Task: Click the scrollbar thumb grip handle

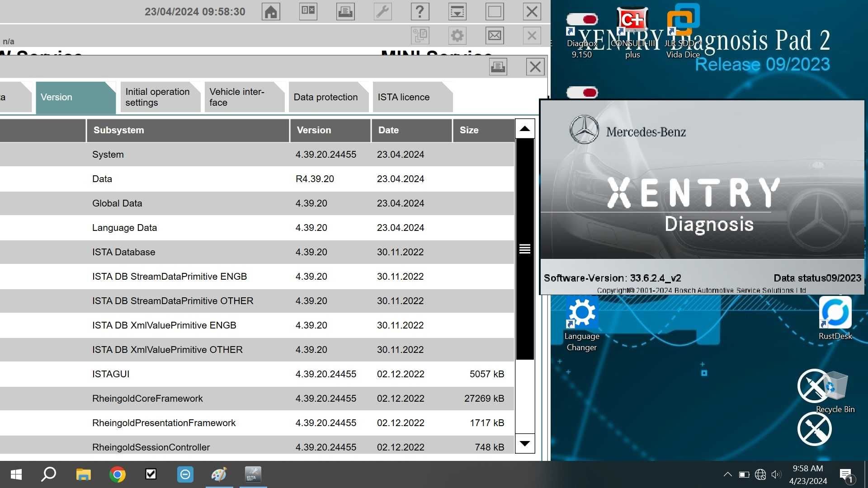Action: point(525,249)
